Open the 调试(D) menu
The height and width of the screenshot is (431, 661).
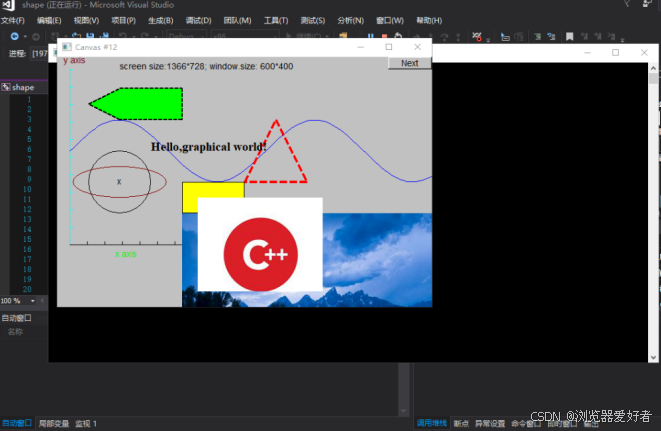[x=198, y=20]
